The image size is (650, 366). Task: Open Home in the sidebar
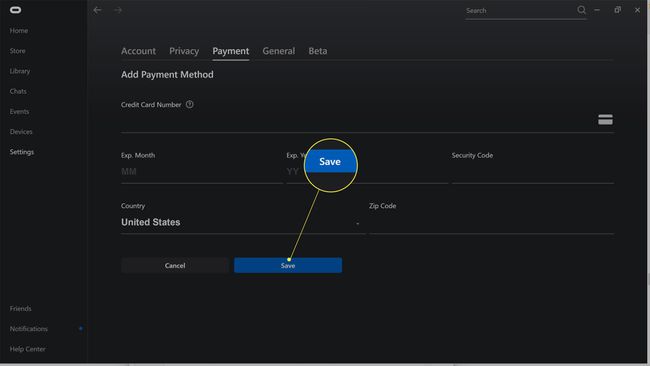[x=19, y=31]
